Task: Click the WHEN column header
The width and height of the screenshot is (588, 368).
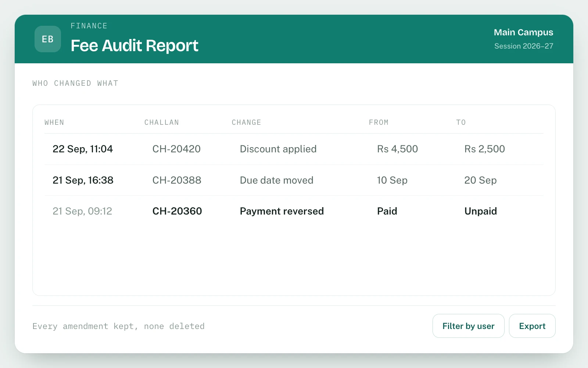Action: coord(54,122)
